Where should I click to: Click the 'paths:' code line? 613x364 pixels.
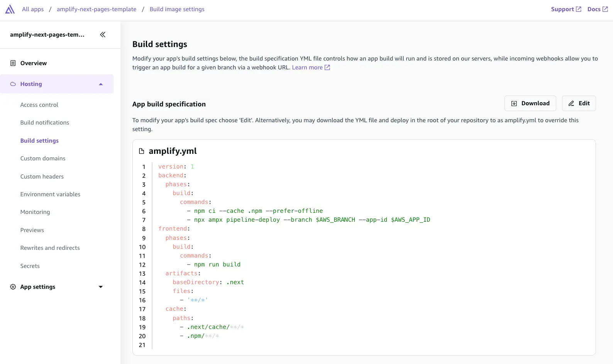click(x=183, y=318)
